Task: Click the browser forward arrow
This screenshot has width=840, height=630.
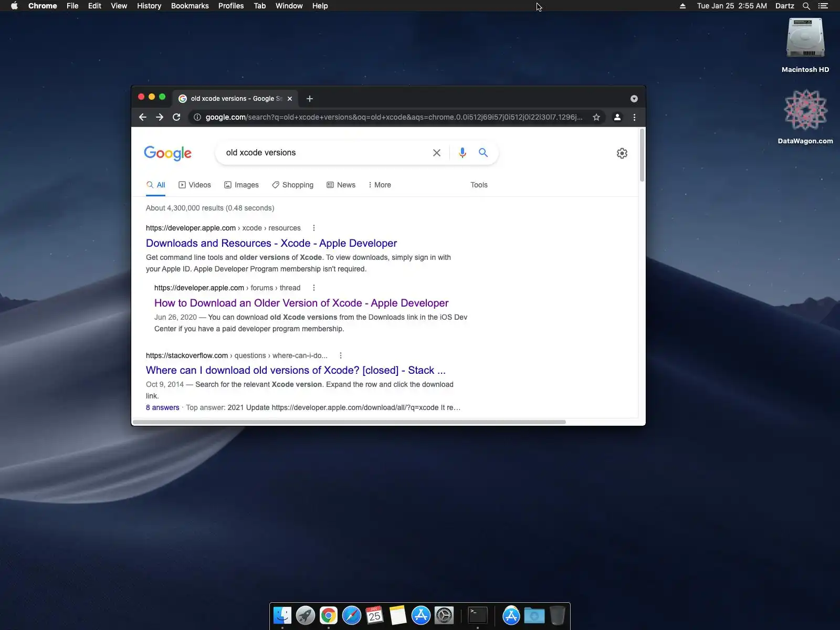Action: click(x=160, y=117)
